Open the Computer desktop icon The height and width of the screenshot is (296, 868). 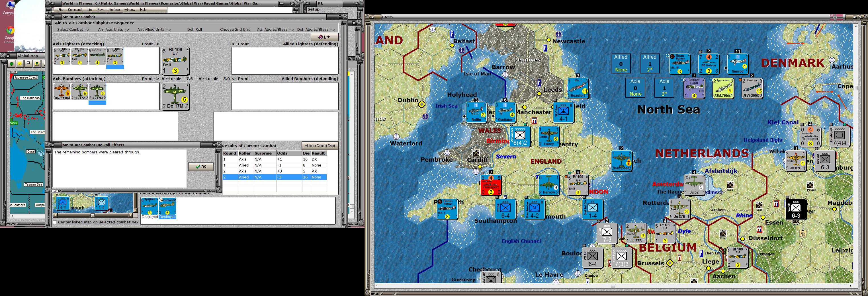[9, 8]
